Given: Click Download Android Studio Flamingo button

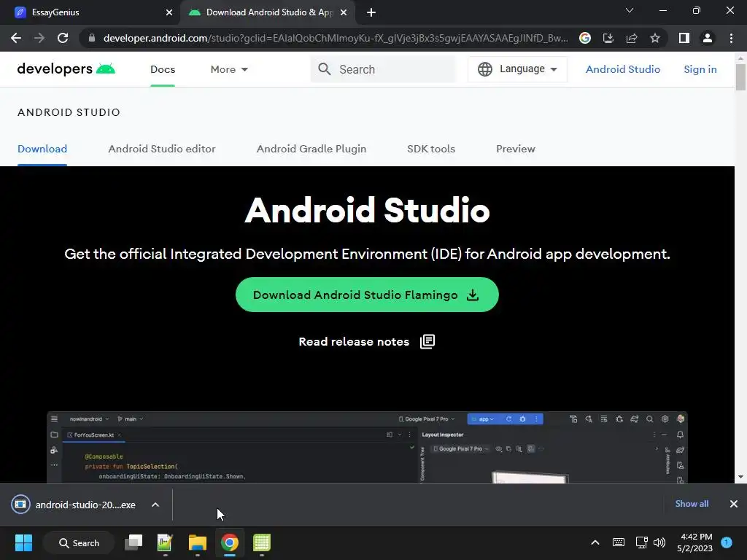Looking at the screenshot, I should (367, 295).
